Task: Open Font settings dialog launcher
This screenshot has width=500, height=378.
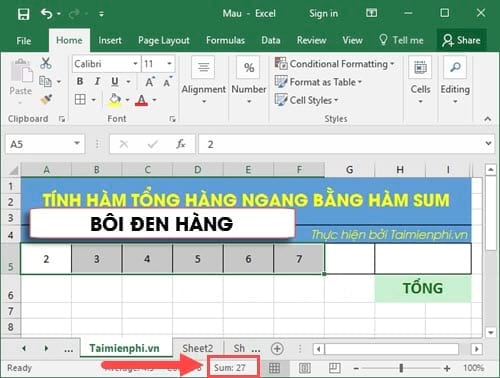Action: pos(172,119)
